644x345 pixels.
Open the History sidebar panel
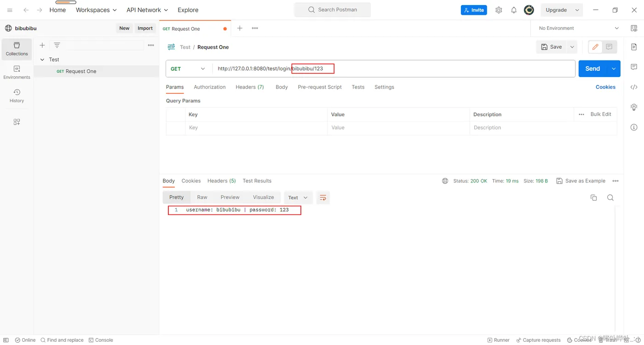coord(17,96)
